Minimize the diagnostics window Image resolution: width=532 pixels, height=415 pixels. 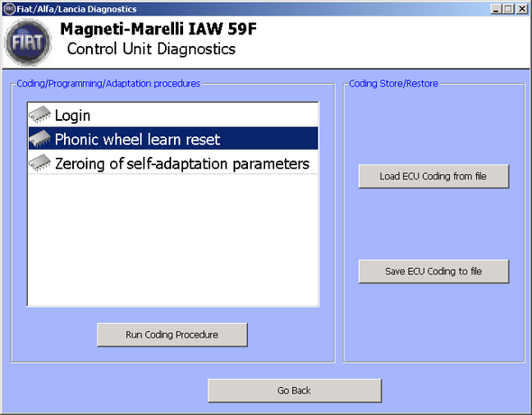496,9
